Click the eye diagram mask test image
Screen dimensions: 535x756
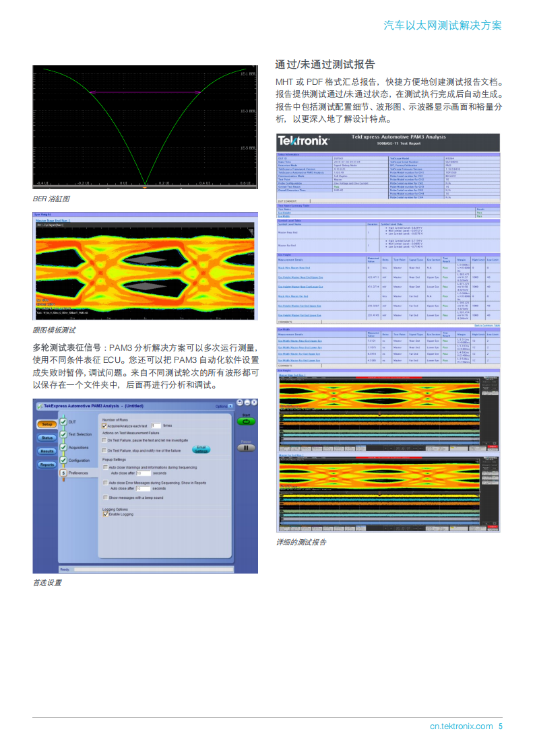[146, 266]
